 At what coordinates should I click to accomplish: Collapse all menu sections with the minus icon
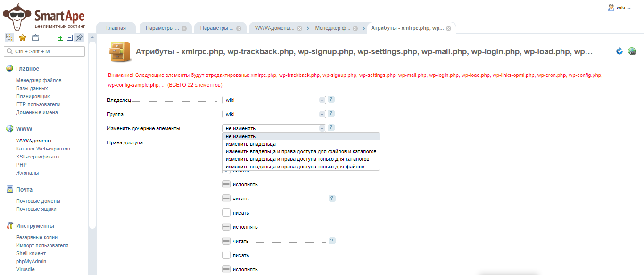(x=69, y=38)
